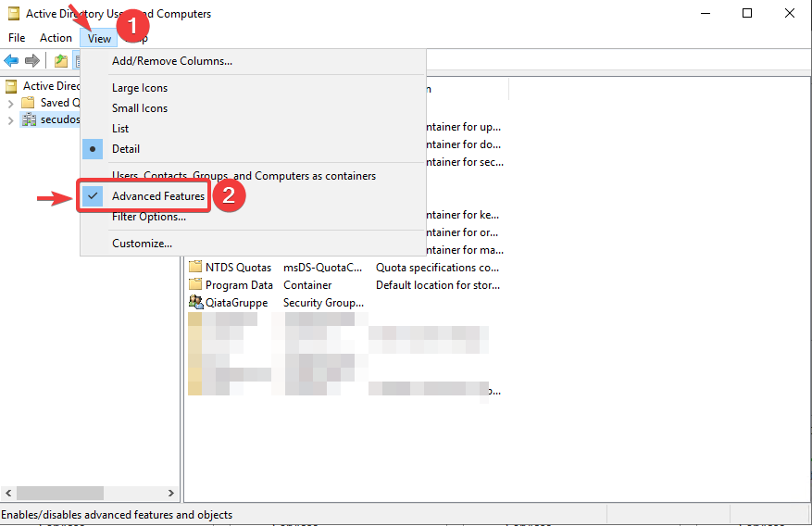Click the Saved Queries folder icon
Image resolution: width=812 pixels, height=526 pixels.
[29, 103]
